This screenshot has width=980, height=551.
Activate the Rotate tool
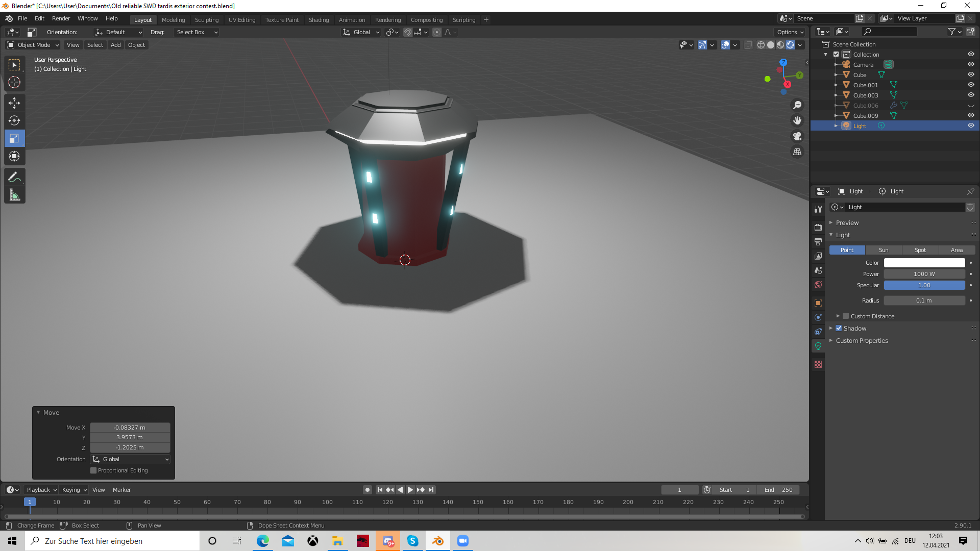point(14,121)
